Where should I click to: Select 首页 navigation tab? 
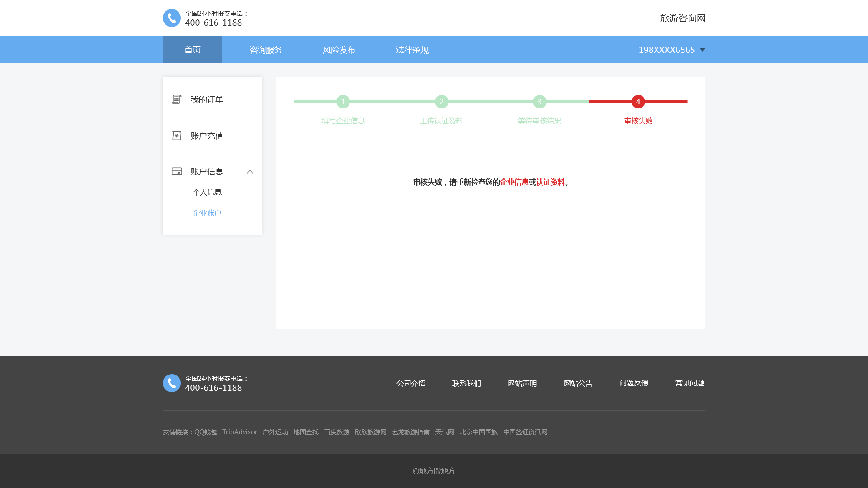[x=193, y=50]
